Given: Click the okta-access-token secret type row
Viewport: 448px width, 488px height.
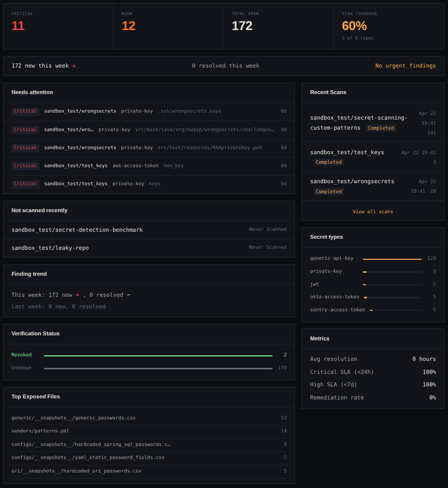Looking at the screenshot, I should pyautogui.click(x=372, y=296).
